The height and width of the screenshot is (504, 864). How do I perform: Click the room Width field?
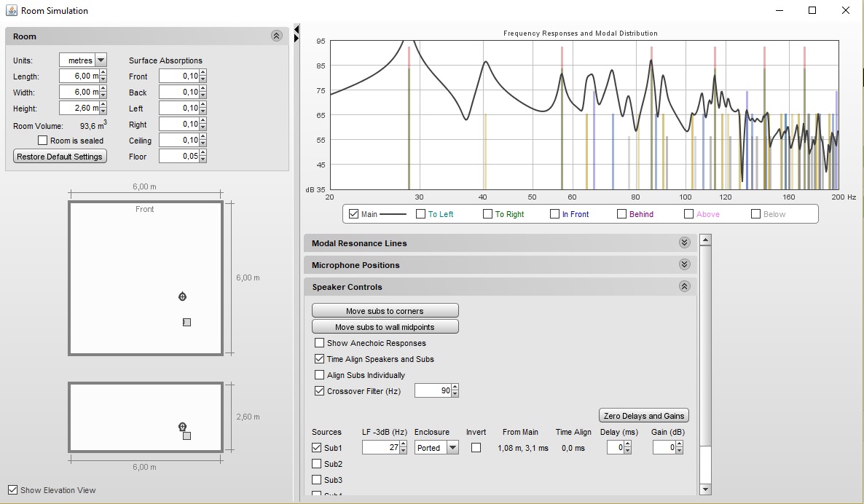point(79,92)
